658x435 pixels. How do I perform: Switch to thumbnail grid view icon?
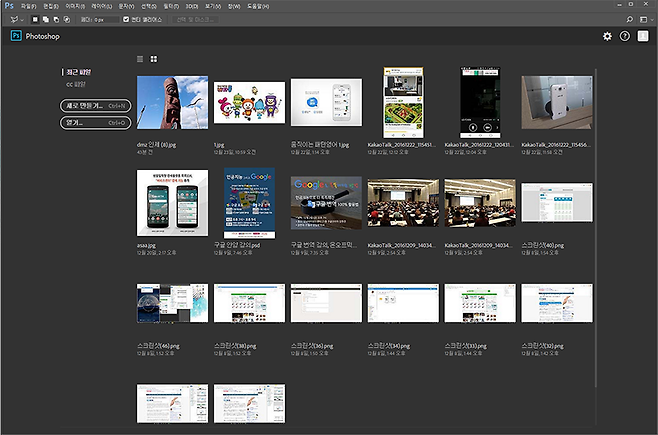(153, 59)
